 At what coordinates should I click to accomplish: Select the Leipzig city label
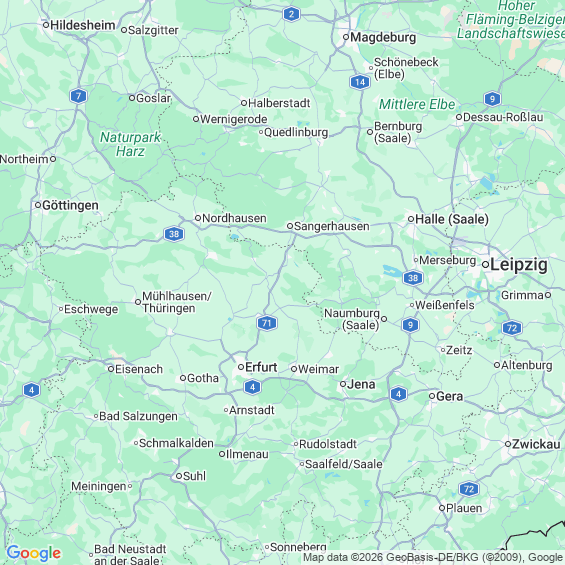tap(519, 265)
